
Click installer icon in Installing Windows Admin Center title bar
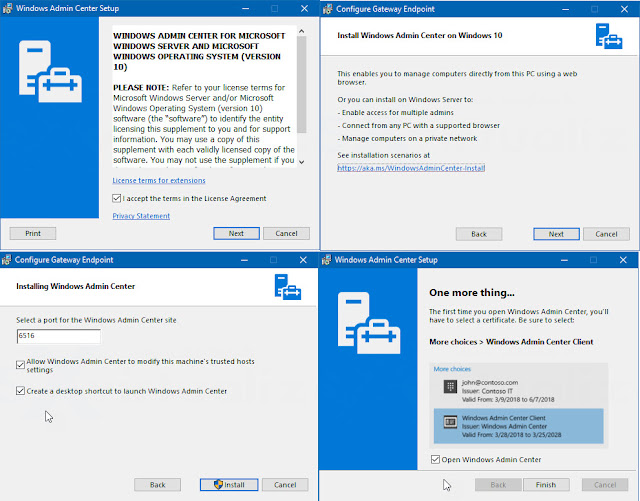click(x=6, y=260)
